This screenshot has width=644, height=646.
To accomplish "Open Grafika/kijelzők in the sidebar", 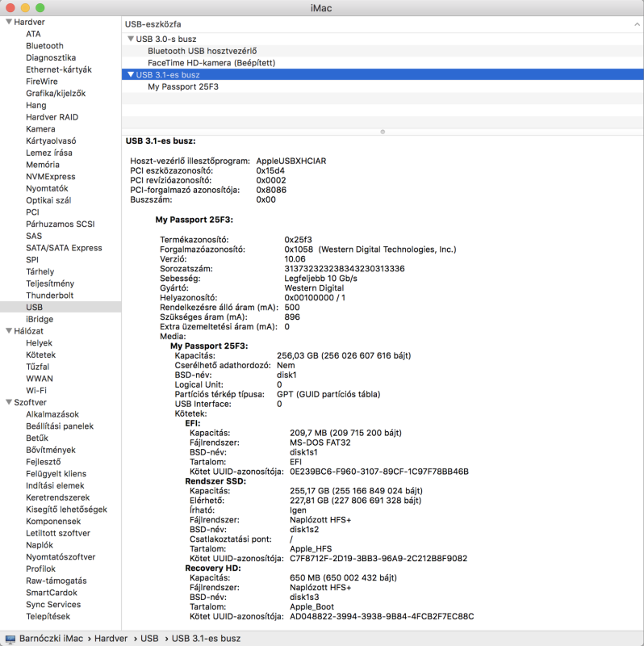I will [56, 94].
